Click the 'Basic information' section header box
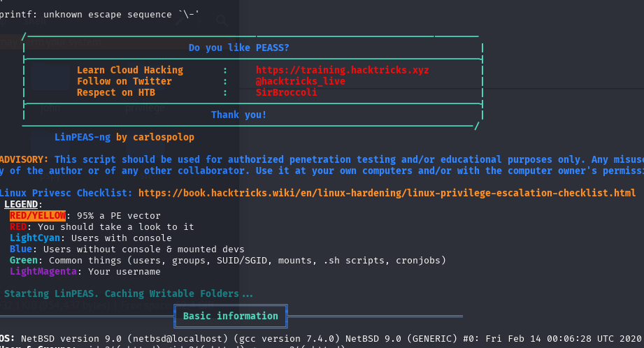Screen dimensions: 644x348 point(231,316)
